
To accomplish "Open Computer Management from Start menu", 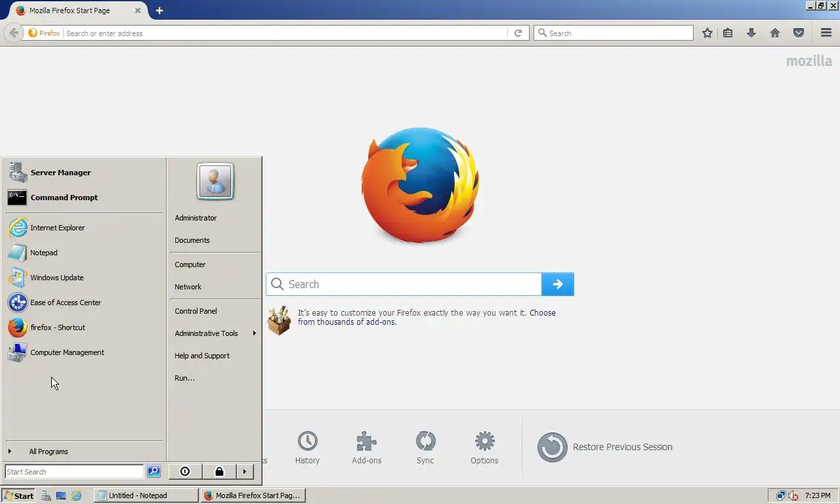I will [x=84, y=352].
